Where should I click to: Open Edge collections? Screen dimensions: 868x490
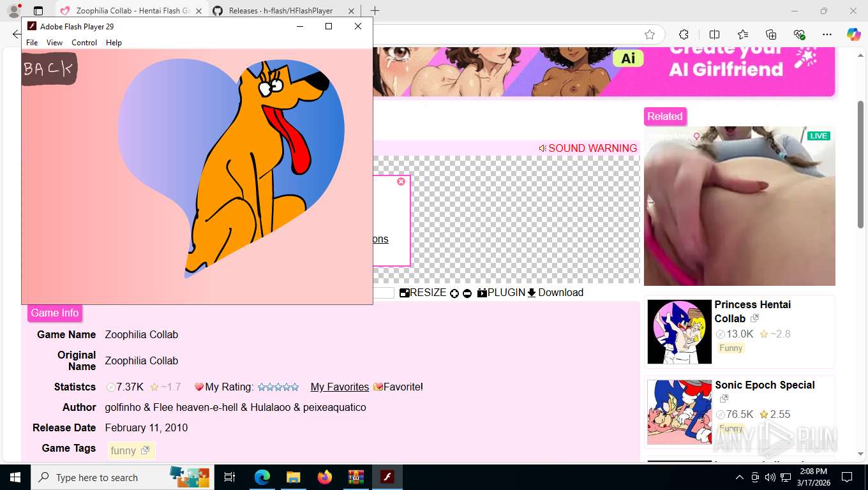pos(771,34)
